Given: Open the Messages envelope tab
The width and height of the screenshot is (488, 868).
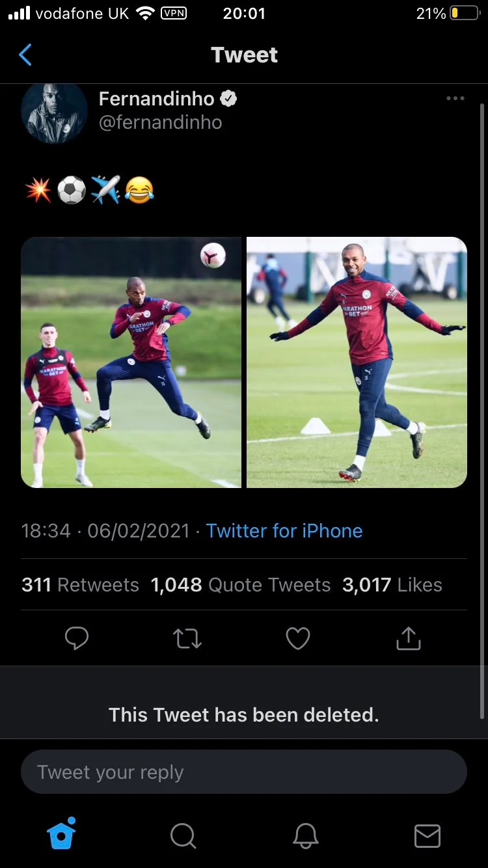Looking at the screenshot, I should (x=427, y=835).
